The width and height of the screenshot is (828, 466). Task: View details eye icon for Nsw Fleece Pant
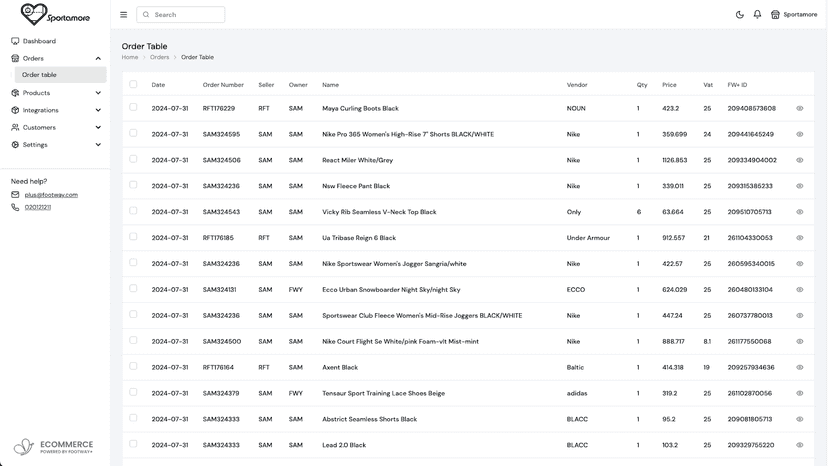tap(799, 186)
